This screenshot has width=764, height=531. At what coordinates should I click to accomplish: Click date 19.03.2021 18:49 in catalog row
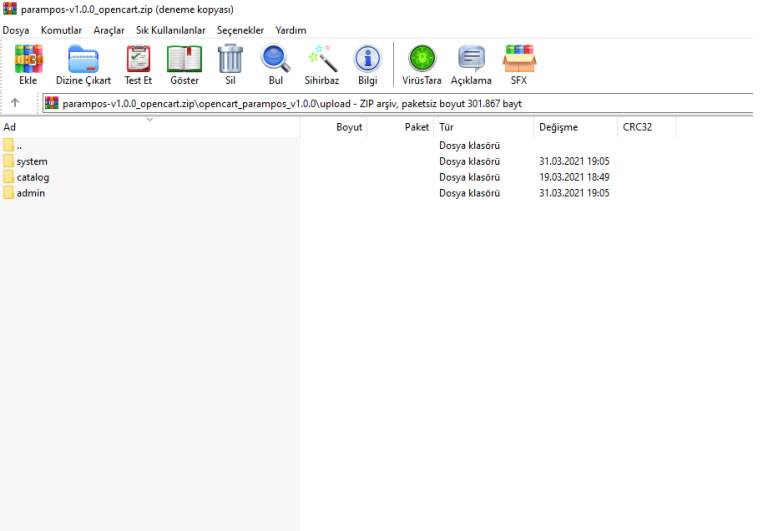574,177
